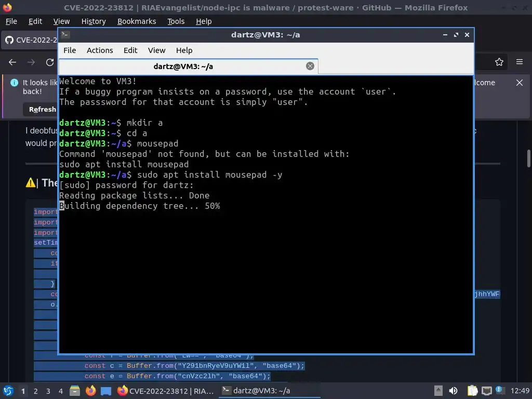Click the terminal icon in terminal title bar
The width and height of the screenshot is (532, 399).
click(65, 34)
